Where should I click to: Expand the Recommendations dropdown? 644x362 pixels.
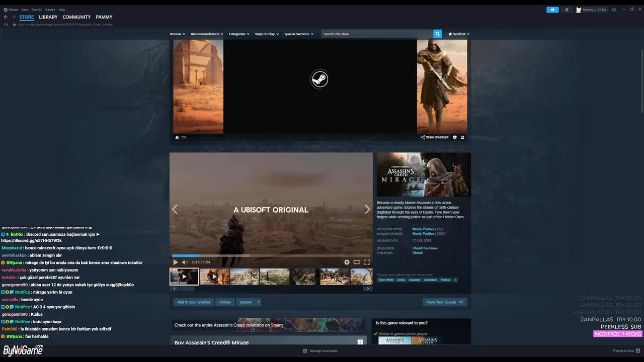tap(207, 34)
